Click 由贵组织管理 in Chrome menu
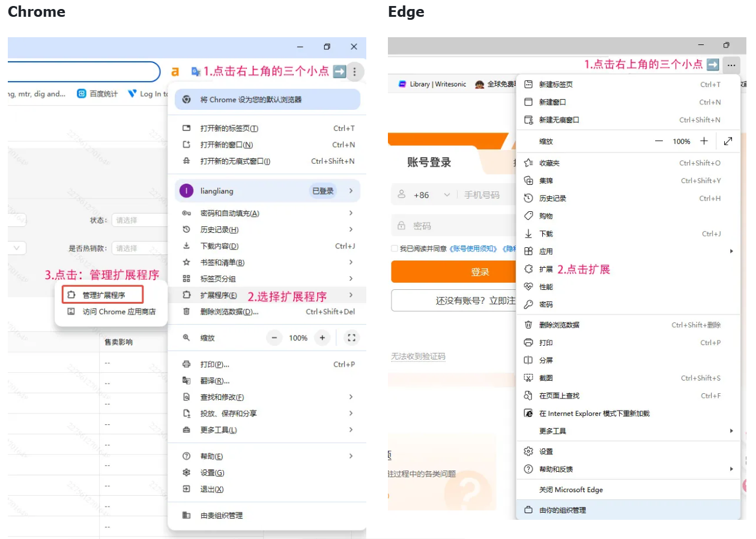The image size is (756, 539). (x=267, y=515)
